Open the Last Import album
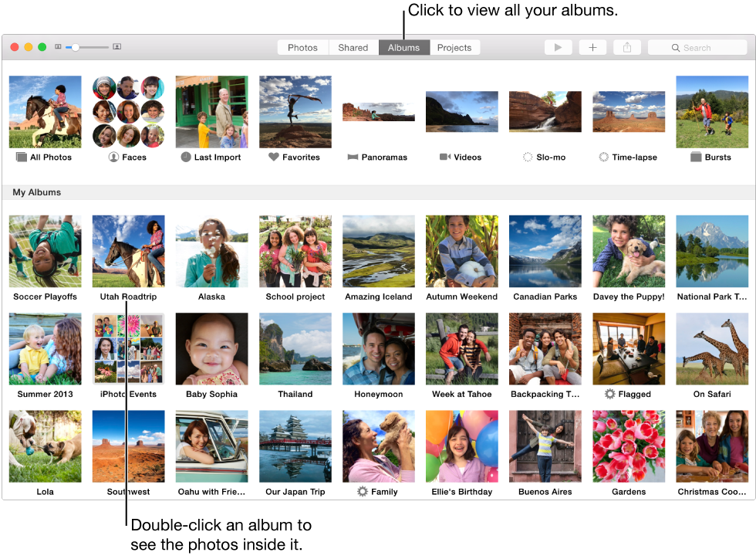Screen dimensions: 756x559 tap(211, 112)
